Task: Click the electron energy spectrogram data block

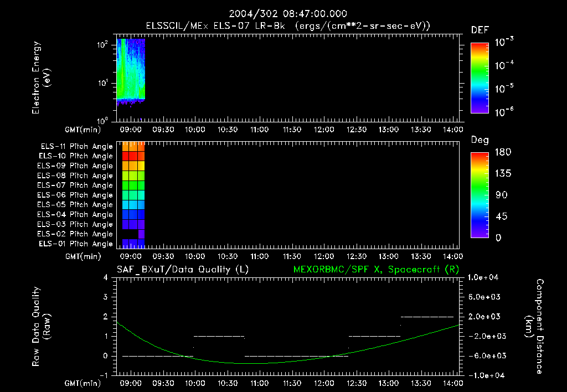Action: [131, 70]
